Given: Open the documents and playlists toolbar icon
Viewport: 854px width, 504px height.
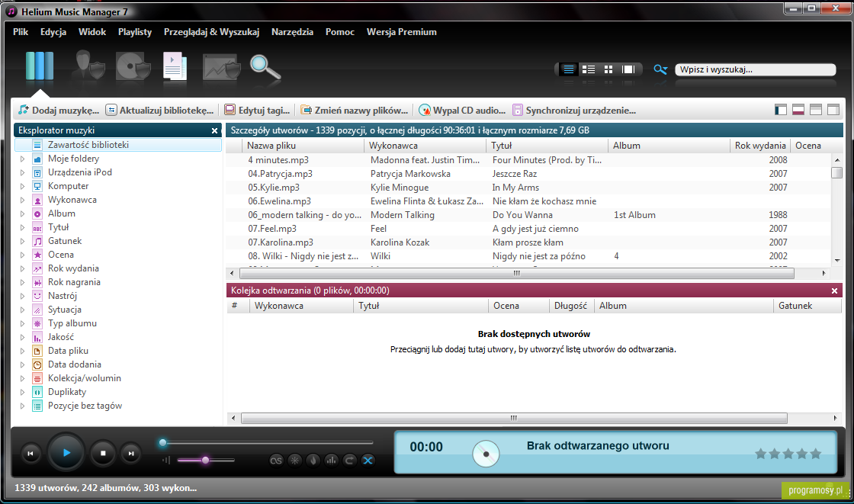Looking at the screenshot, I should 175,66.
